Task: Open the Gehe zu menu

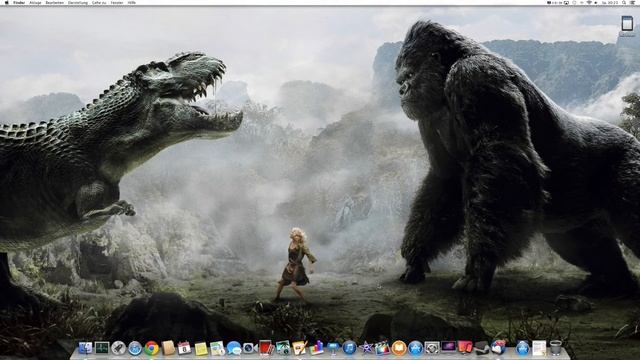Action: [99, 2]
